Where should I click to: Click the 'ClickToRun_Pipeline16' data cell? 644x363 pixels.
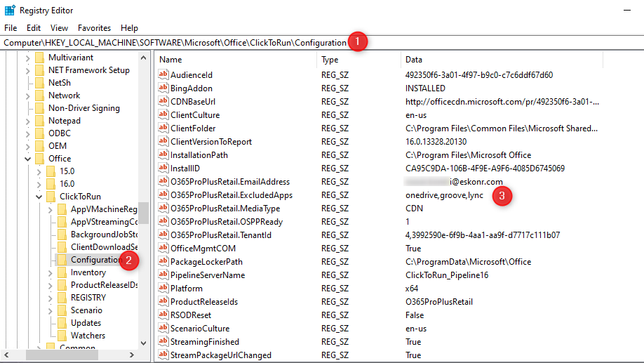pyautogui.click(x=447, y=275)
